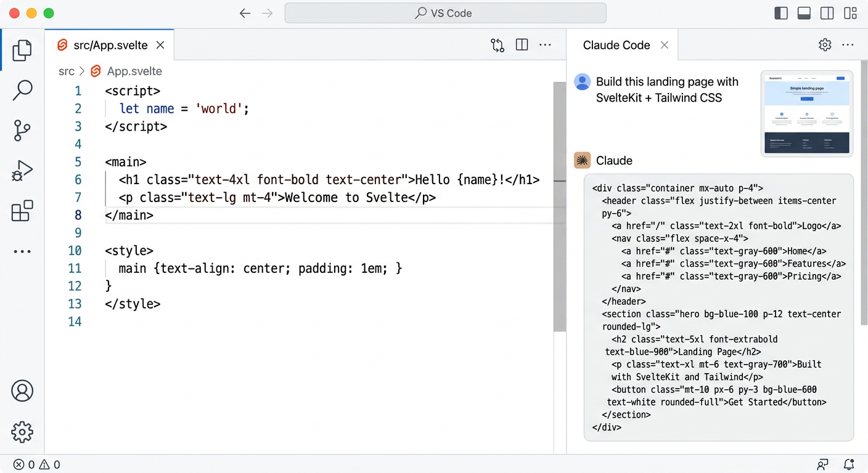Open Claude Code panel more options menu

pyautogui.click(x=848, y=45)
